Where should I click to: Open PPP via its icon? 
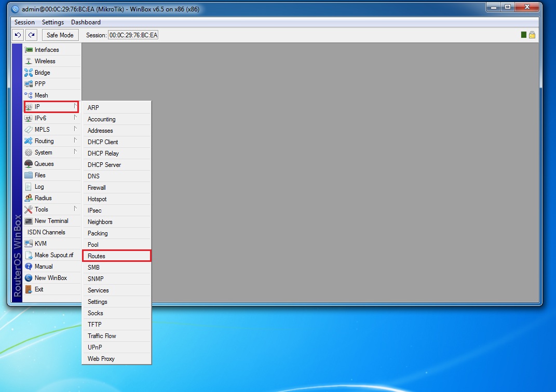tap(29, 84)
